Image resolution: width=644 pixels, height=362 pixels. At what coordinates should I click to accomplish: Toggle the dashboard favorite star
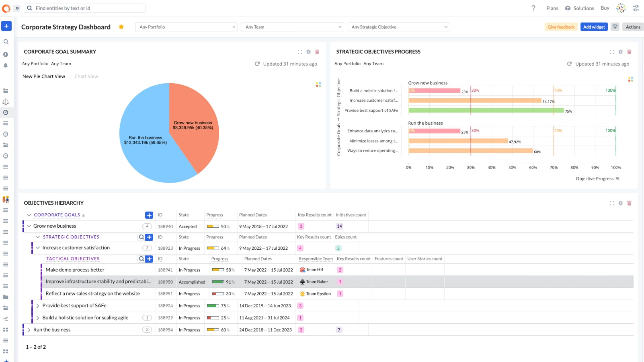(121, 26)
